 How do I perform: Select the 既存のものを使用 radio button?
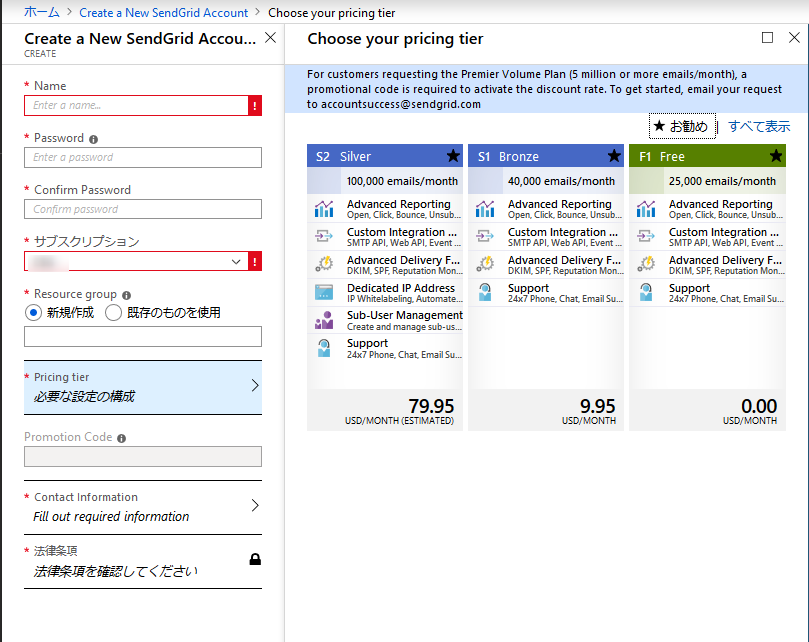click(114, 312)
